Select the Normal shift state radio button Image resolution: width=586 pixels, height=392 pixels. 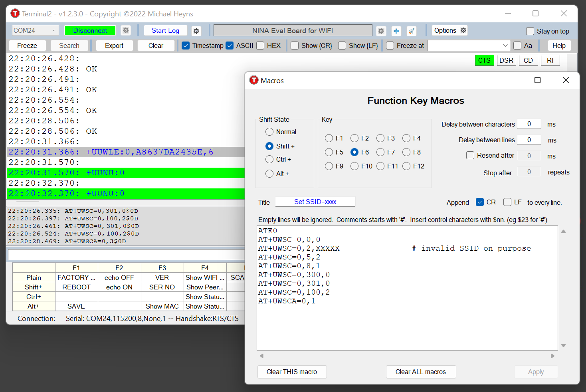269,132
